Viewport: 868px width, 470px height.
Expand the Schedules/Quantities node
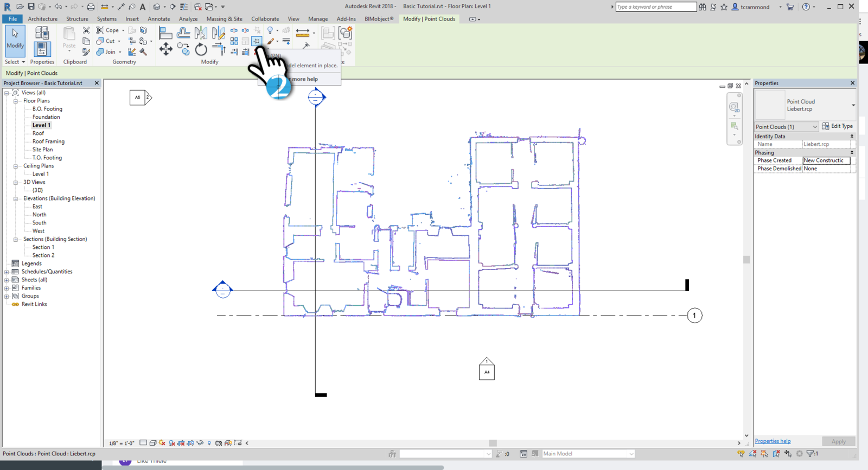pos(7,272)
